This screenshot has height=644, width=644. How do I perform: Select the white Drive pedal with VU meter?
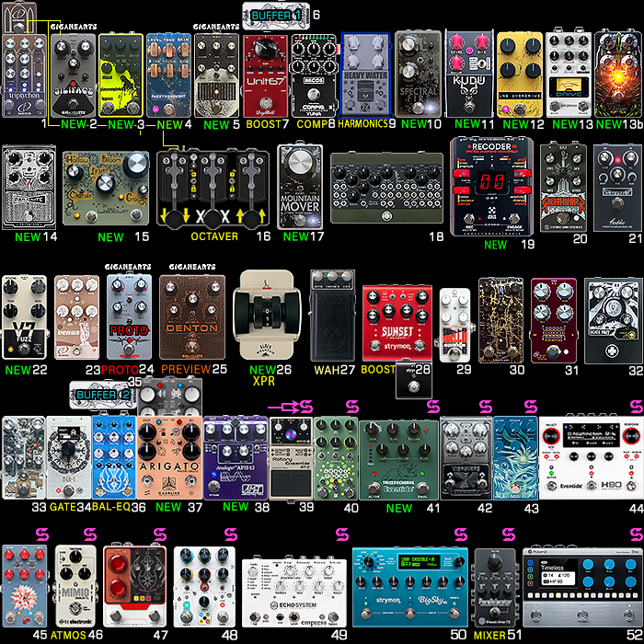[x=569, y=73]
